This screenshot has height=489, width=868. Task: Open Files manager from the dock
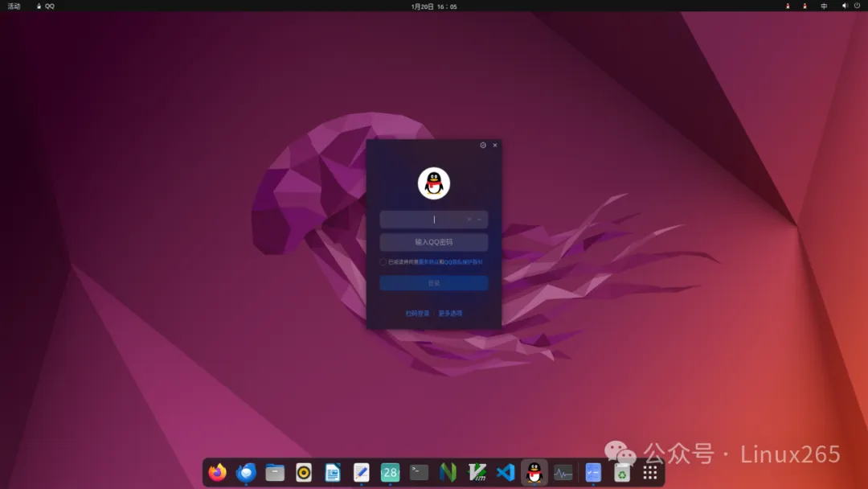[275, 472]
